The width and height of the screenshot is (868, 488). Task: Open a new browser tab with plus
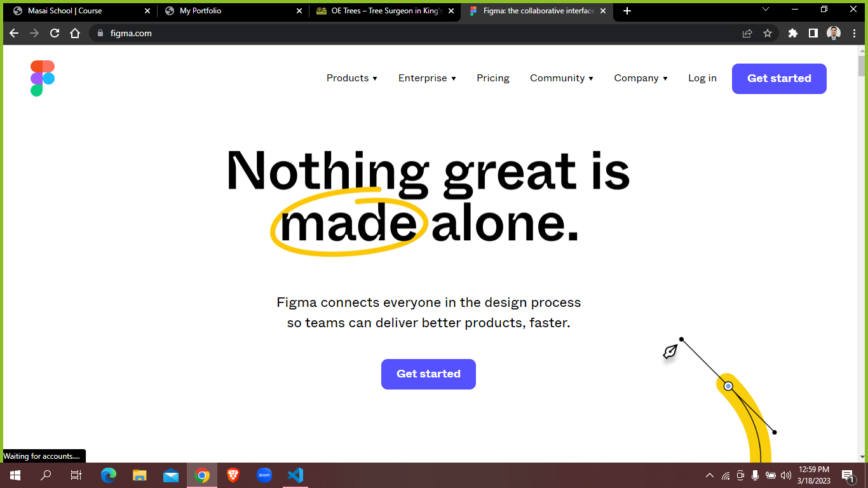click(x=627, y=11)
